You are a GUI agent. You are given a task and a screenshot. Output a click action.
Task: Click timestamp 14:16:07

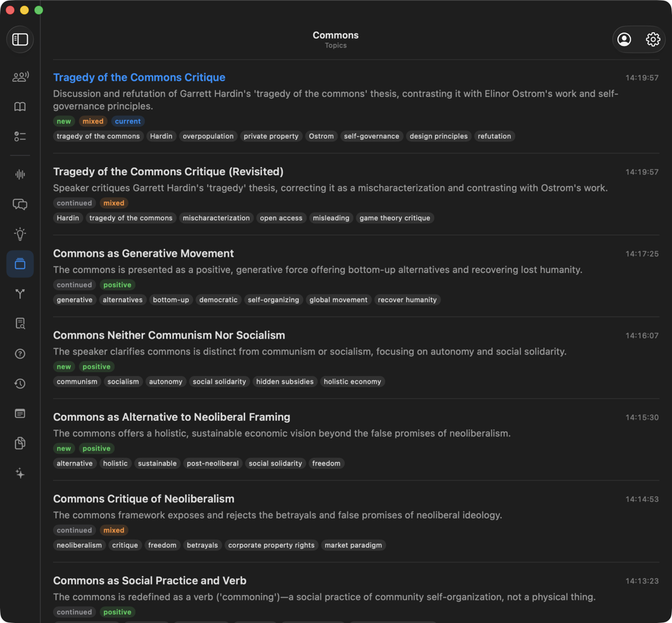point(642,336)
